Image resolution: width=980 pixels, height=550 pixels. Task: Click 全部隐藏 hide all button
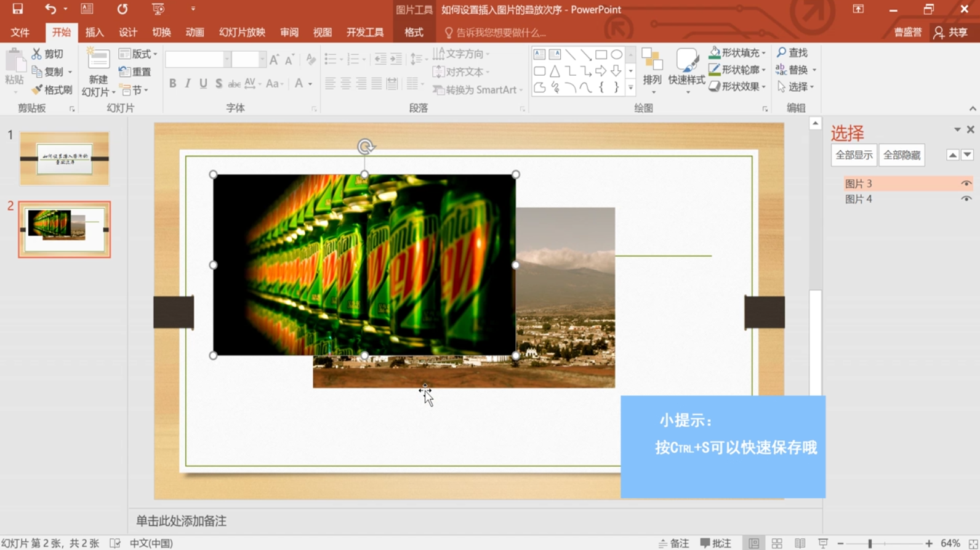[x=902, y=155]
